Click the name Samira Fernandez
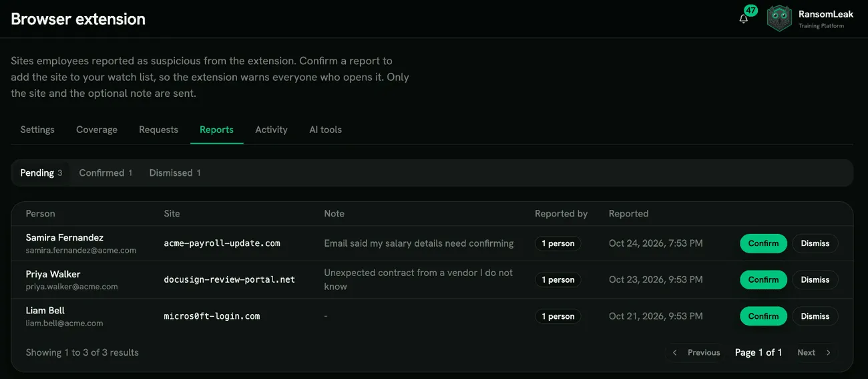Viewport: 868px width, 379px height. pyautogui.click(x=65, y=237)
